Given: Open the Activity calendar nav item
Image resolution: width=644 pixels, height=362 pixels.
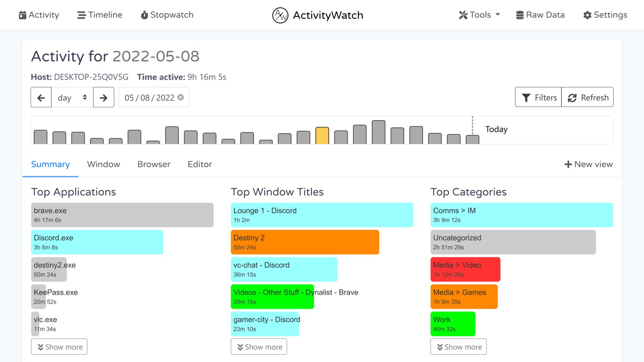Looking at the screenshot, I should (39, 15).
